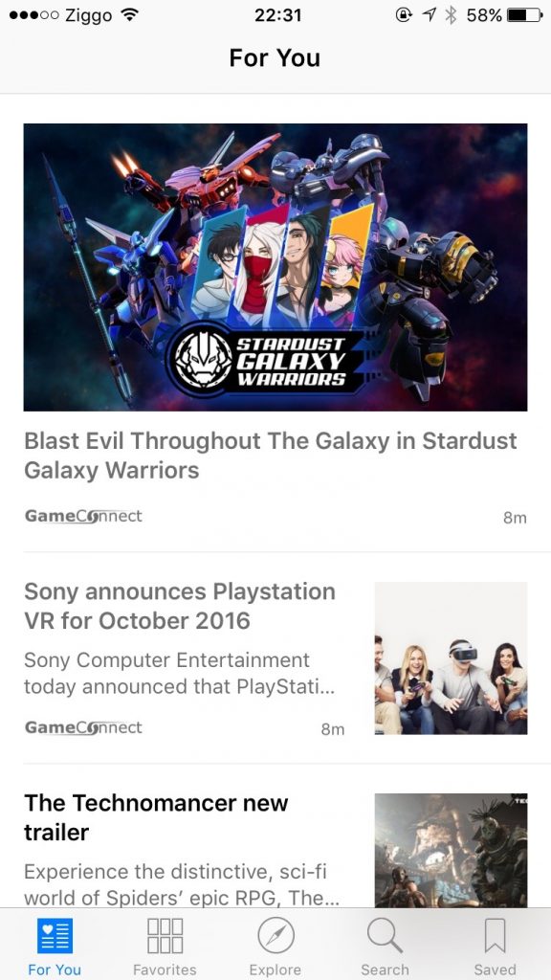Screen dimensions: 551x980
Task: Tap the Saved bookmark icon
Action: [x=495, y=936]
